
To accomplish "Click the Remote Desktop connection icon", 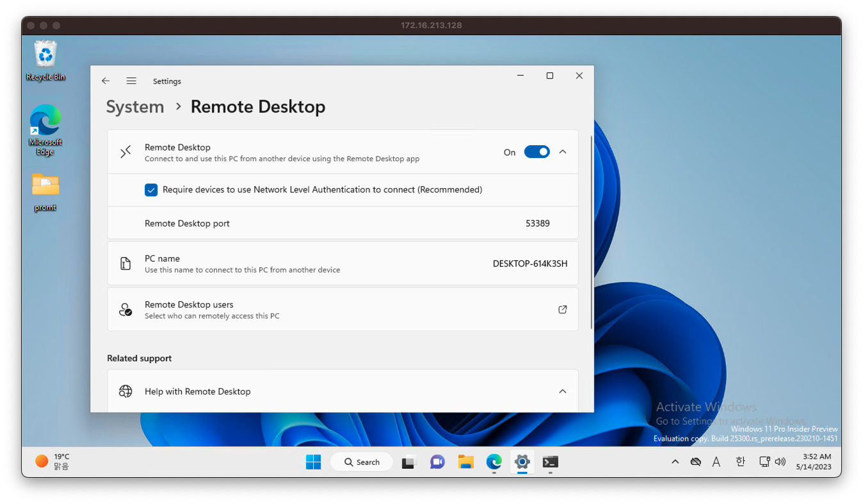I will (125, 152).
